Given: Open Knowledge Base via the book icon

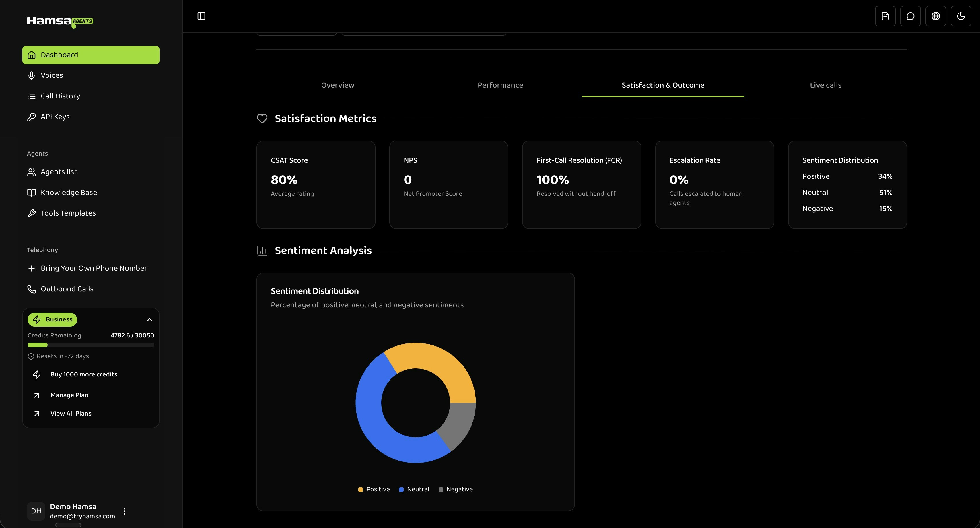Looking at the screenshot, I should coord(32,193).
